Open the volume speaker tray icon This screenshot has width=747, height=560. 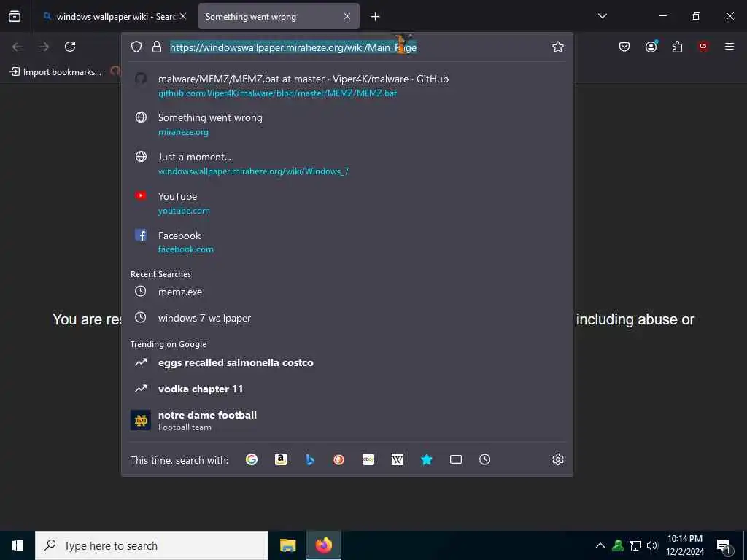pyautogui.click(x=652, y=545)
